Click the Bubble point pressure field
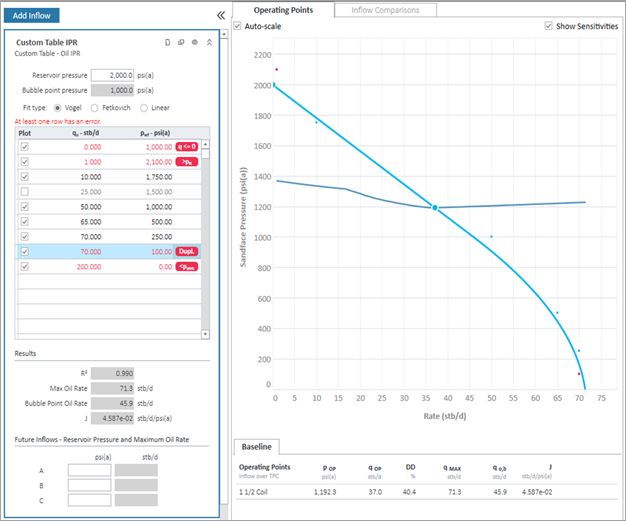Screen dimensions: 626x521 click(112, 90)
